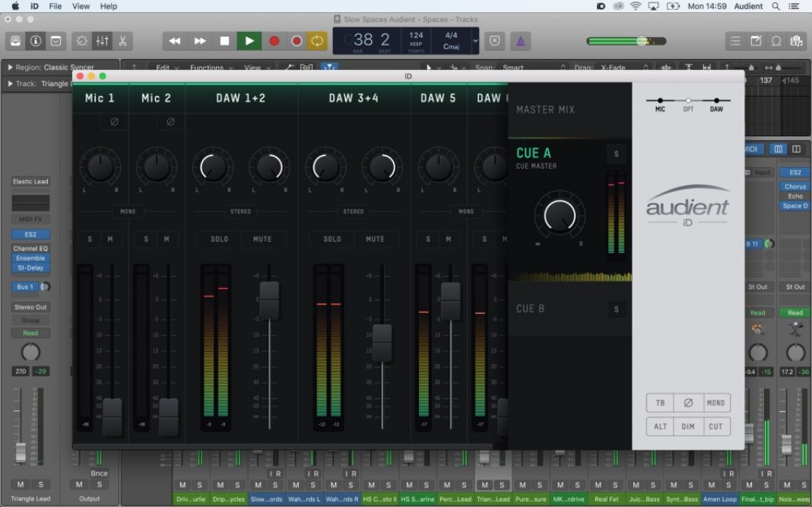This screenshot has width=812, height=507.
Task: Click Help in the macOS menu bar
Action: pyautogui.click(x=107, y=6)
